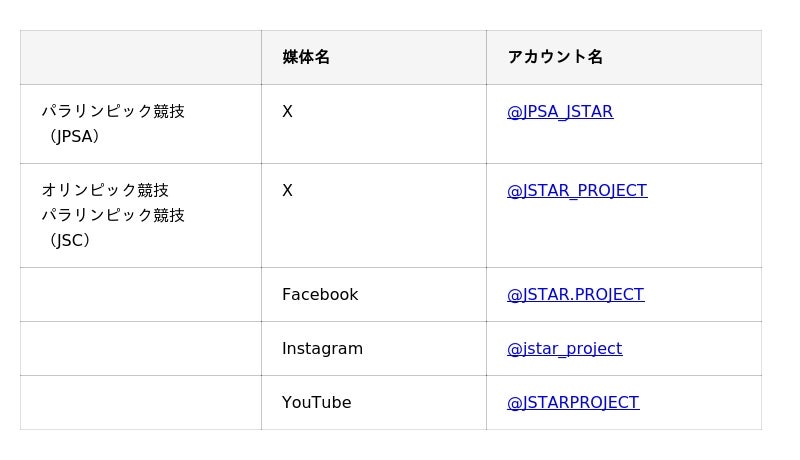
Task: Click the empty cell left of Instagram
Action: (x=140, y=349)
